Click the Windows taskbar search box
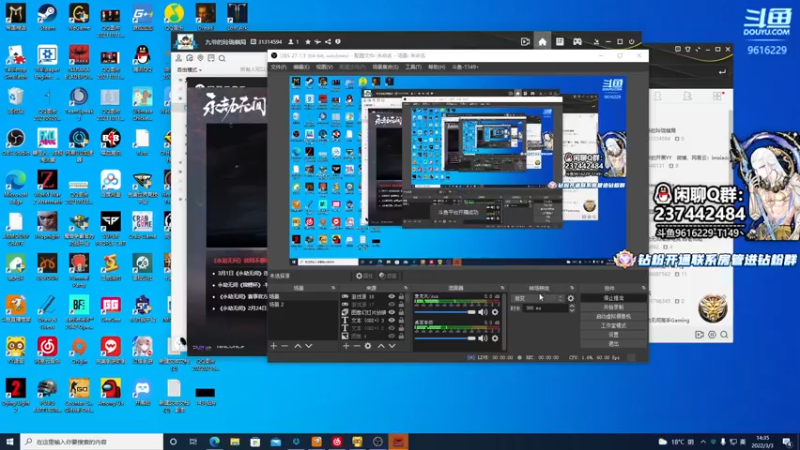The width and height of the screenshot is (800, 450). pos(92,442)
